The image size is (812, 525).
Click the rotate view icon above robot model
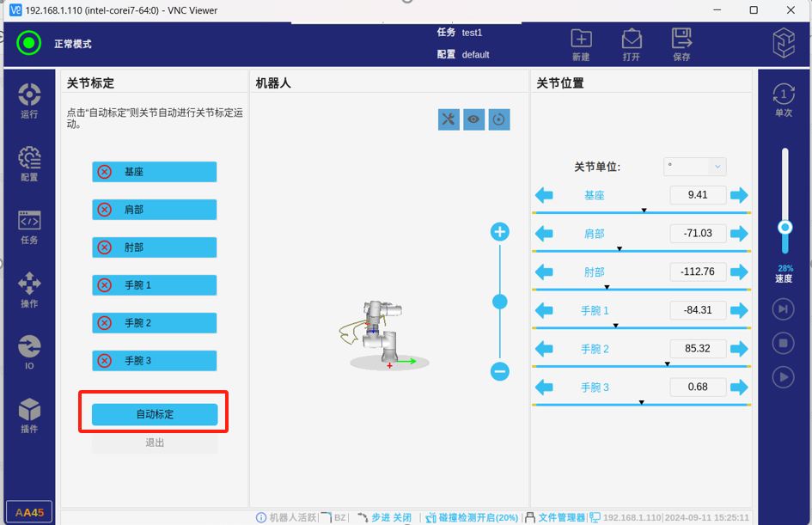pos(499,119)
